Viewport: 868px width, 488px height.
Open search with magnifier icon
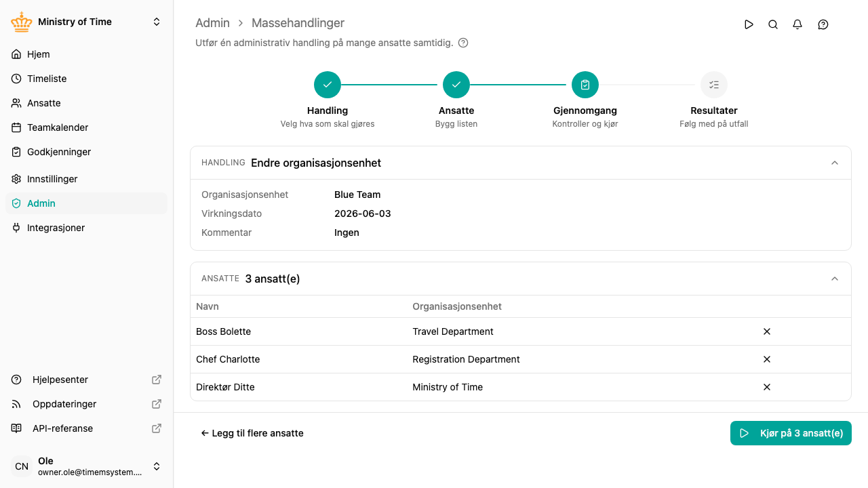pos(773,24)
